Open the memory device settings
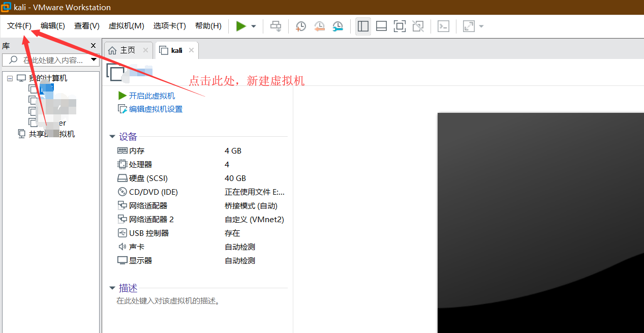Image resolution: width=644 pixels, height=333 pixels. tap(134, 150)
